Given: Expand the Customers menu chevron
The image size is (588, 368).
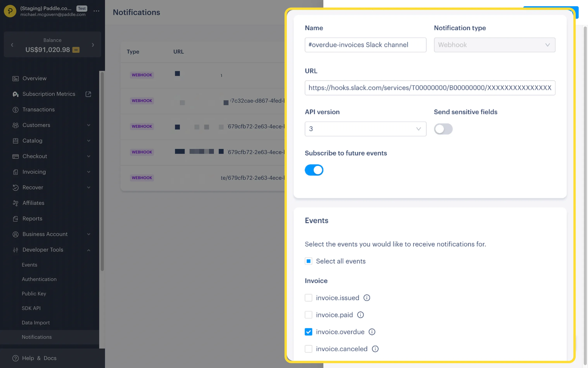Looking at the screenshot, I should [x=89, y=125].
